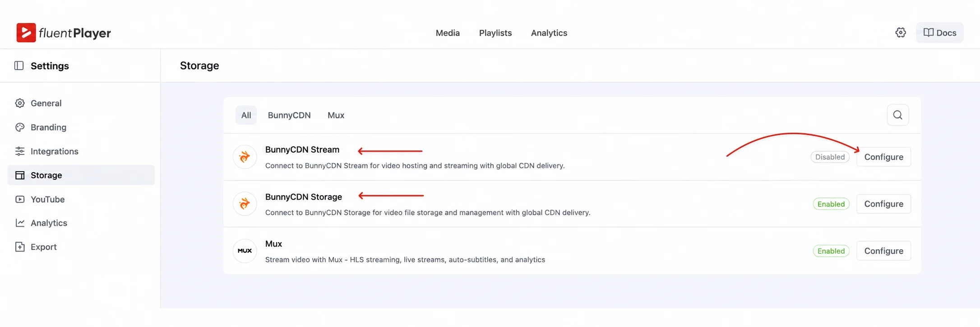Click the BunnyCDN Storage bunny logo

(245, 204)
